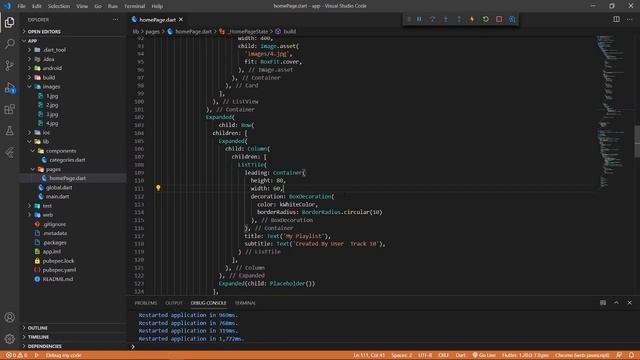Pause the debug session
This screenshot has height=360, width=640.
[419, 19]
